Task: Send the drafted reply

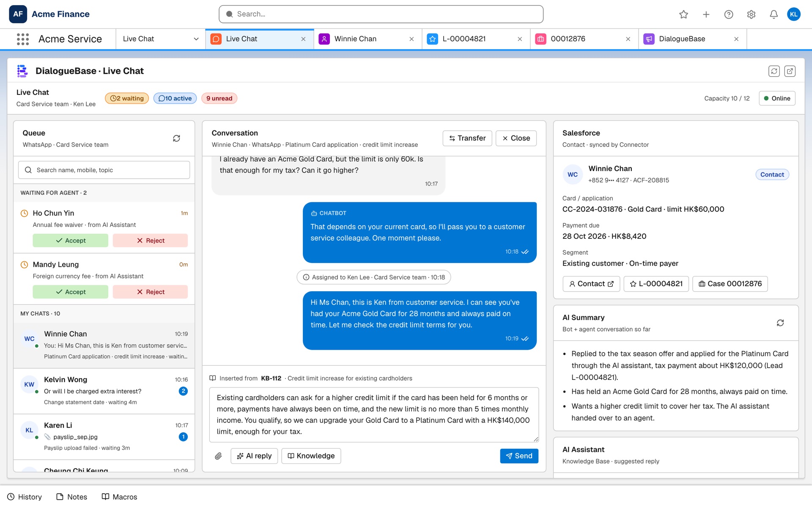Action: tap(519, 456)
